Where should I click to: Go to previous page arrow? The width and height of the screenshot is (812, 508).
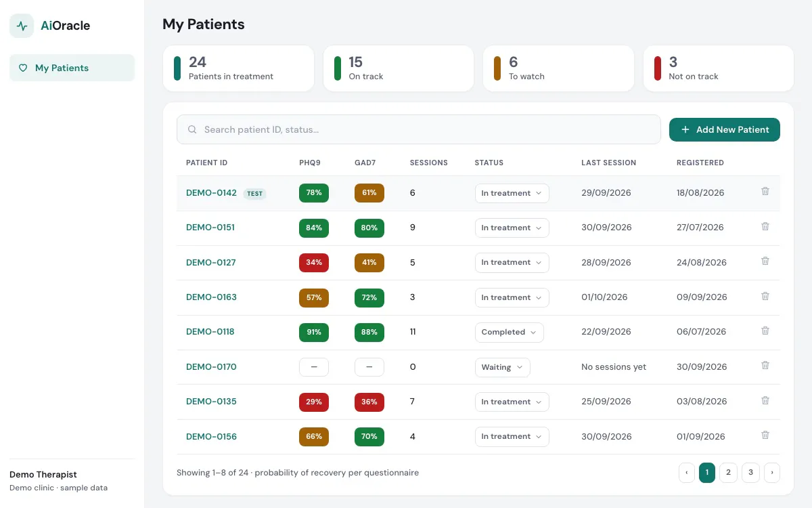(687, 473)
